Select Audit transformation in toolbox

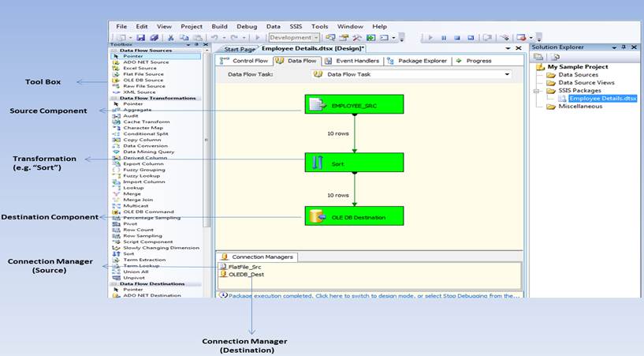131,116
